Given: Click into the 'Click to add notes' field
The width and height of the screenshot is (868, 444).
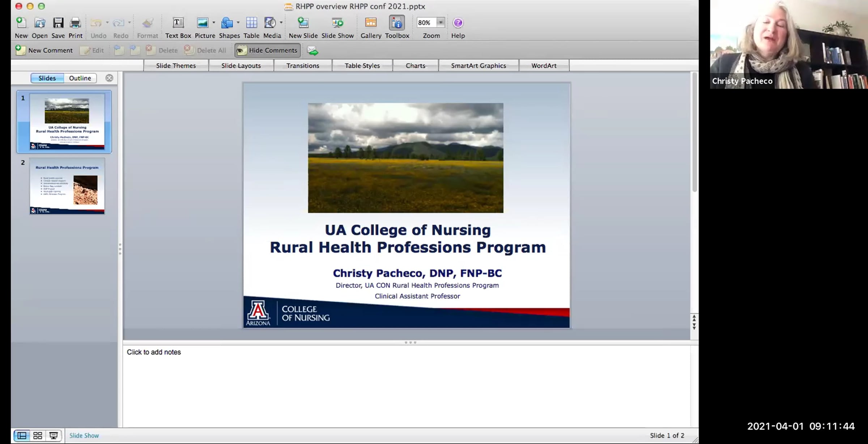Looking at the screenshot, I should coord(407,386).
